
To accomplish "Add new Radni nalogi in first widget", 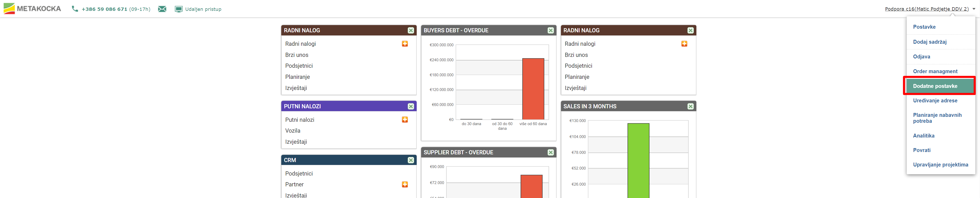I will pyautogui.click(x=405, y=44).
